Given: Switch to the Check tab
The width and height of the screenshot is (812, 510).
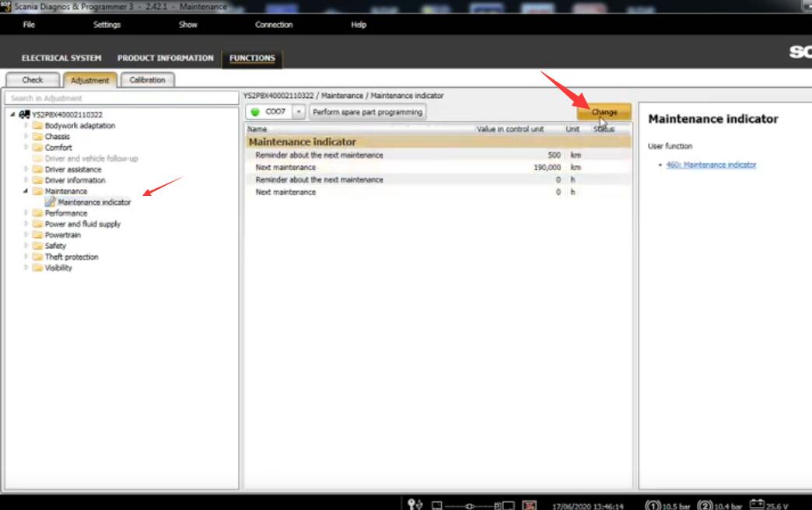Looking at the screenshot, I should (33, 80).
